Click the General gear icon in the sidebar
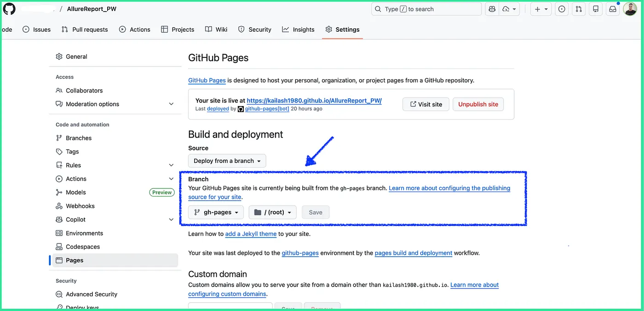The height and width of the screenshot is (311, 644). point(59,57)
